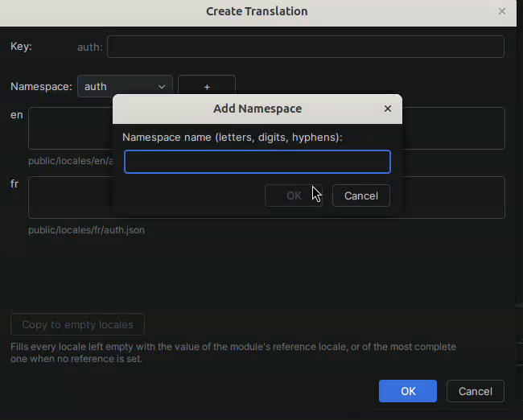Click the 'Add Namespace' title bar text
The width and height of the screenshot is (523, 420).
[257, 109]
